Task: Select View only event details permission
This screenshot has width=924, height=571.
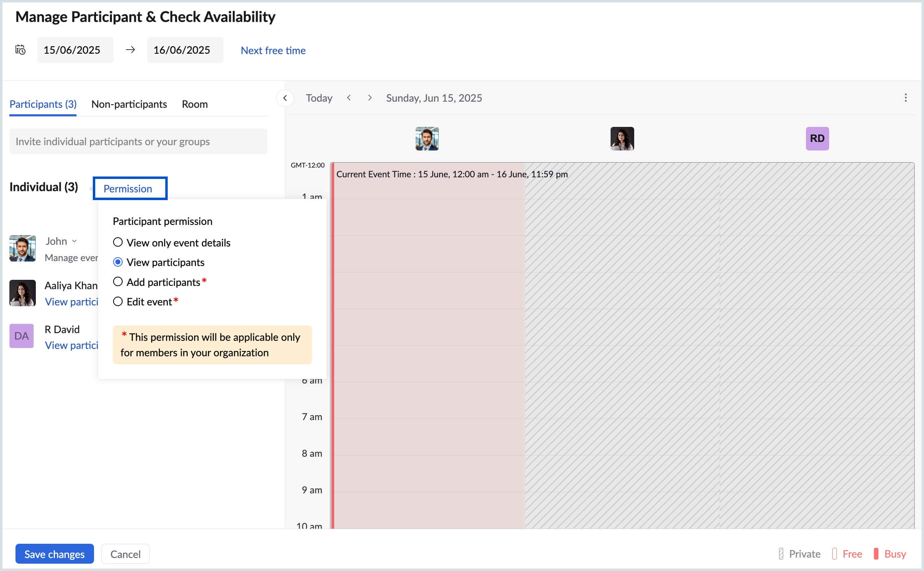Action: click(118, 242)
